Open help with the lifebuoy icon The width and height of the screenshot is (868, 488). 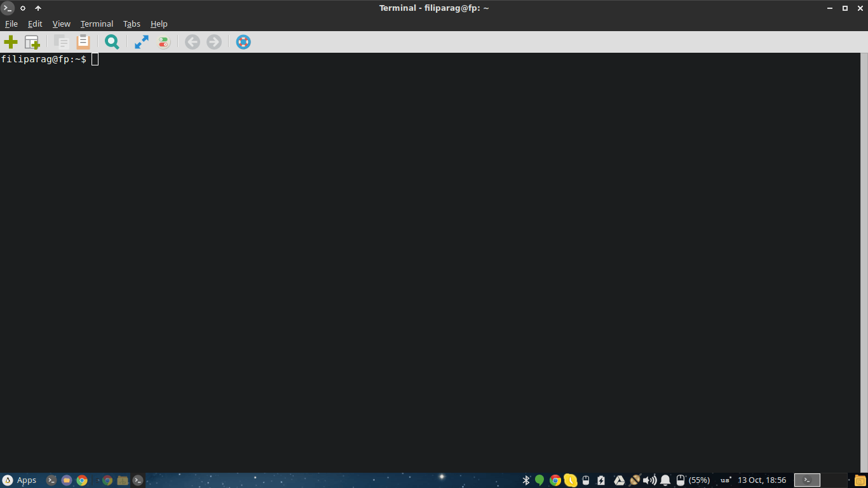[243, 42]
